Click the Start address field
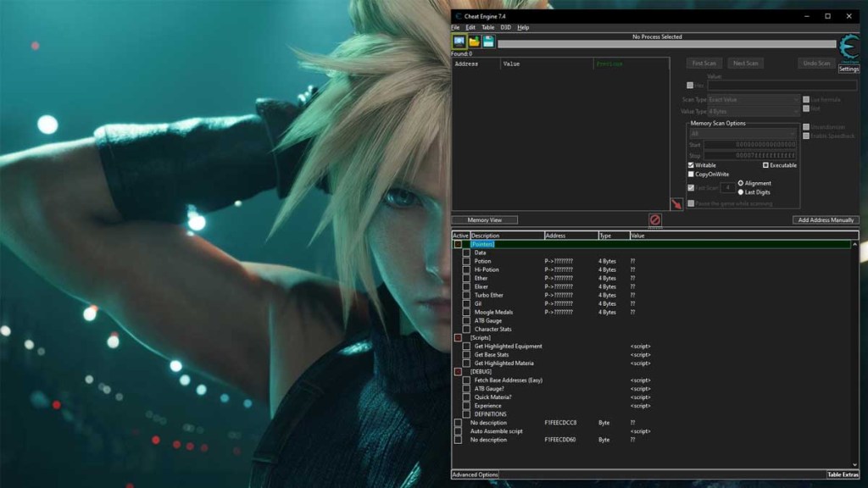This screenshot has width=868, height=488. pyautogui.click(x=750, y=144)
